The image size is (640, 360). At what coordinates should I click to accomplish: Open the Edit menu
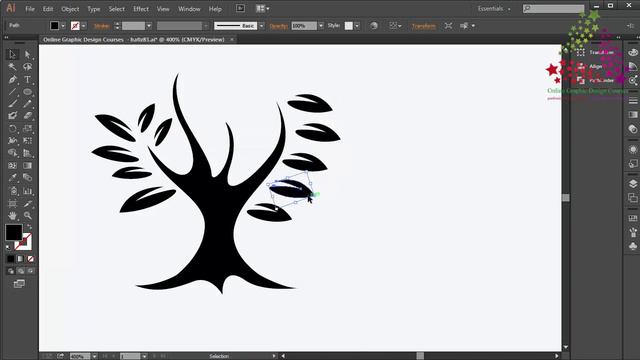[x=48, y=9]
